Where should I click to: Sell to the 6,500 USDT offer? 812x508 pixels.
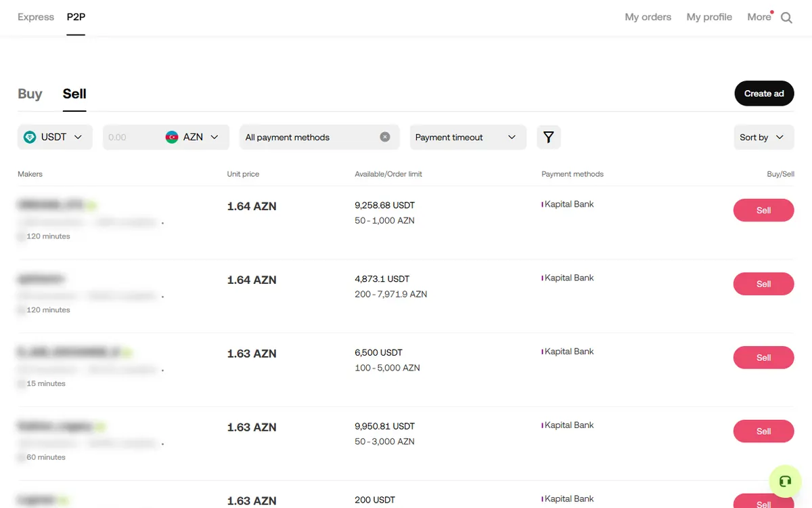pyautogui.click(x=763, y=358)
